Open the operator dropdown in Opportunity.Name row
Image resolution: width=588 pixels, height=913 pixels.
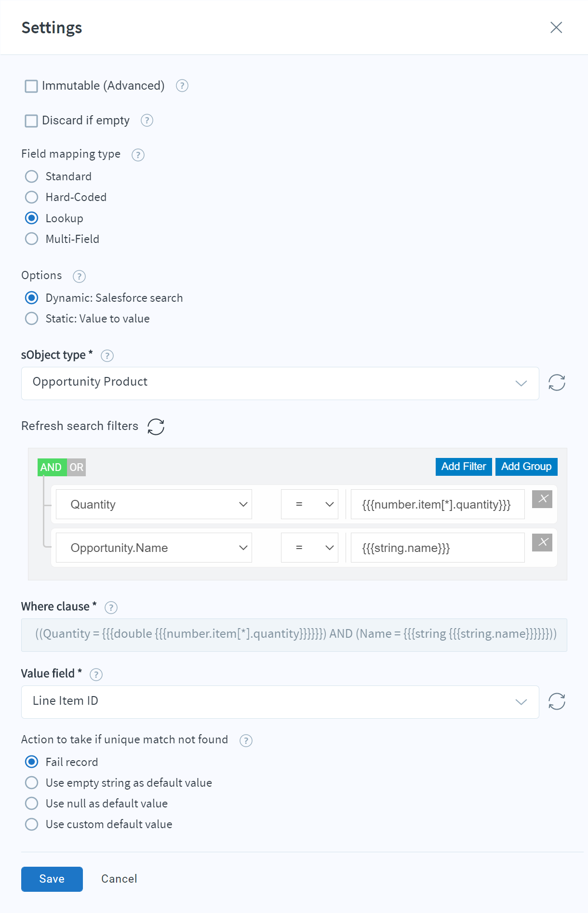309,548
